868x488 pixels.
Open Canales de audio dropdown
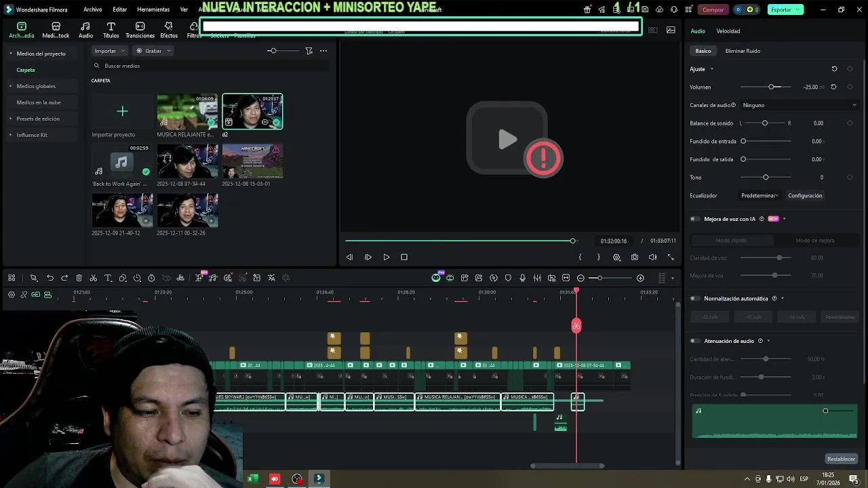pos(800,105)
